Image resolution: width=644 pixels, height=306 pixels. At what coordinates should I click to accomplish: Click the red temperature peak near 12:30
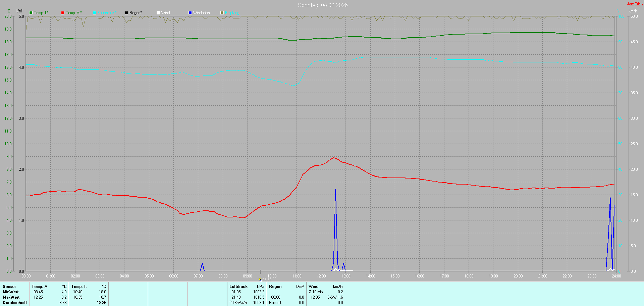point(333,158)
